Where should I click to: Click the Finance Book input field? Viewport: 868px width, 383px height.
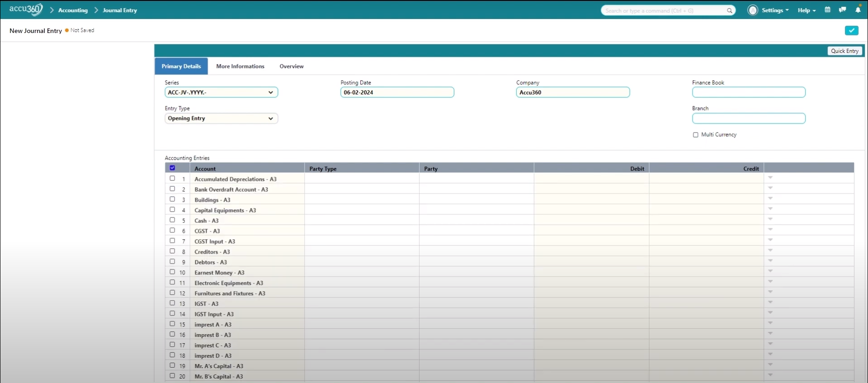coord(749,92)
